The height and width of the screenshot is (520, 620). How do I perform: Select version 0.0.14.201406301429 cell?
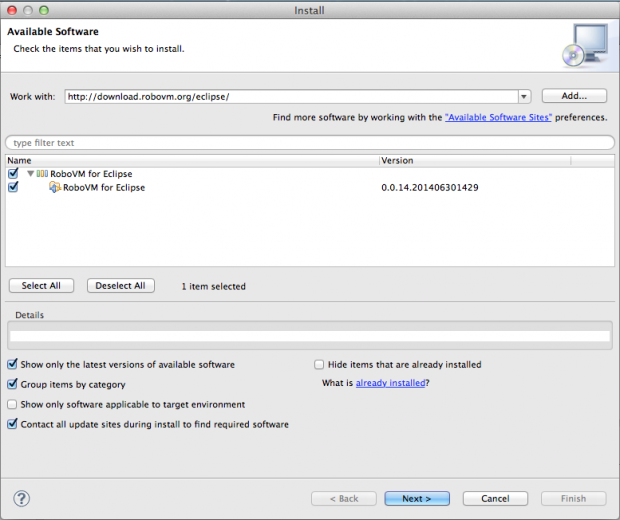(x=430, y=187)
